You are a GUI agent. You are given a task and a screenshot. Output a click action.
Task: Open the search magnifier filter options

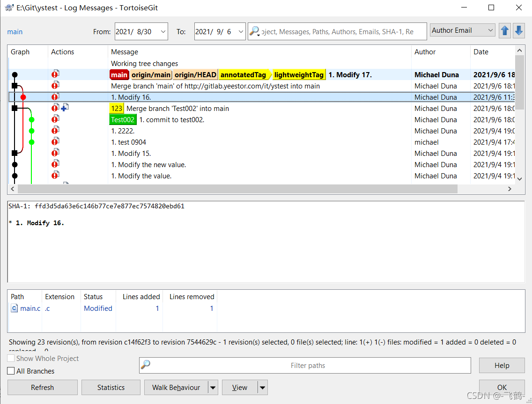254,31
